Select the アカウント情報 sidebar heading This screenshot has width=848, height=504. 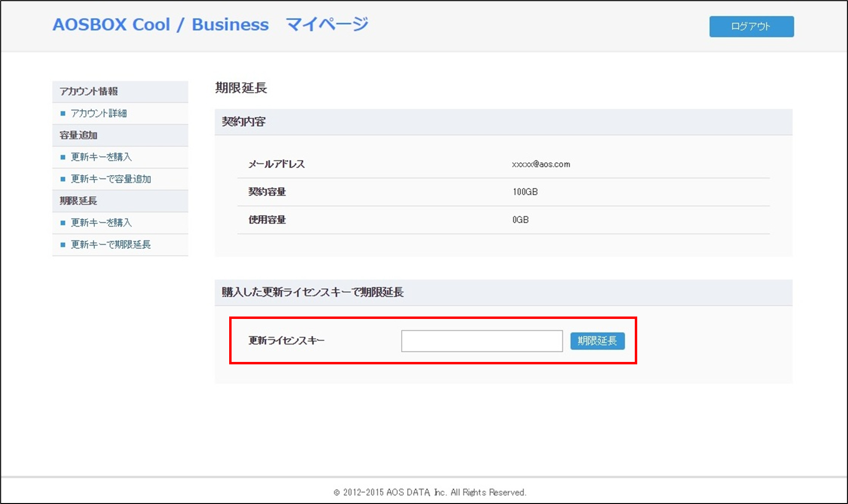point(120,91)
